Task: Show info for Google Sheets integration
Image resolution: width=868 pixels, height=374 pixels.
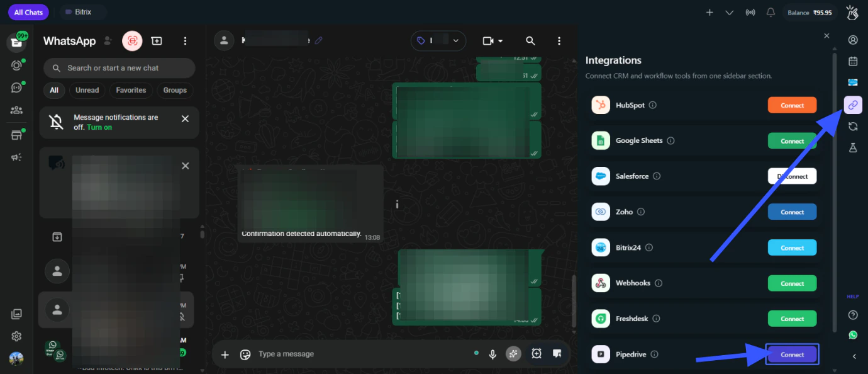Action: pyautogui.click(x=670, y=141)
